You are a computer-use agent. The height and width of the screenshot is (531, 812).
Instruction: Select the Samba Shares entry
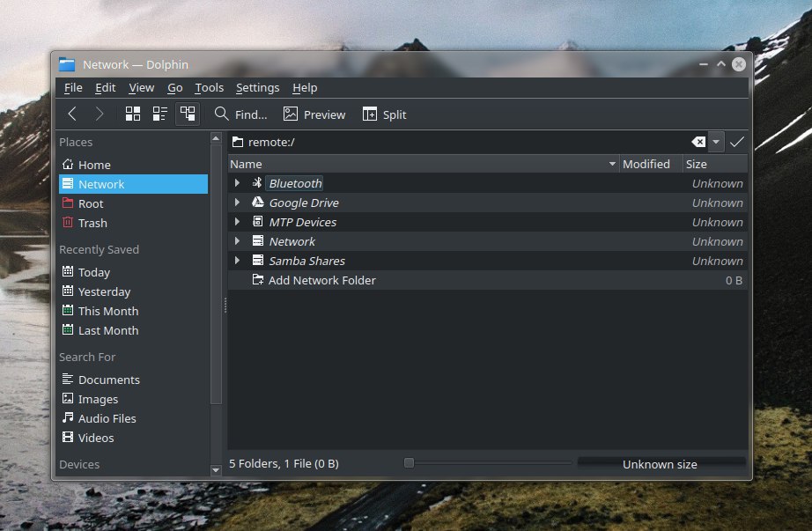306,261
